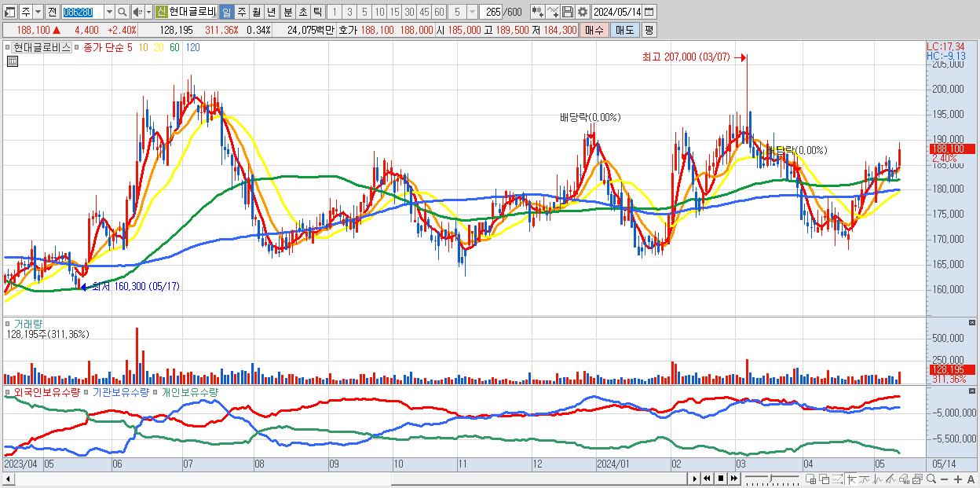Click the overlapping windows icon
The height and width of the screenshot is (488, 980).
[x=824, y=479]
